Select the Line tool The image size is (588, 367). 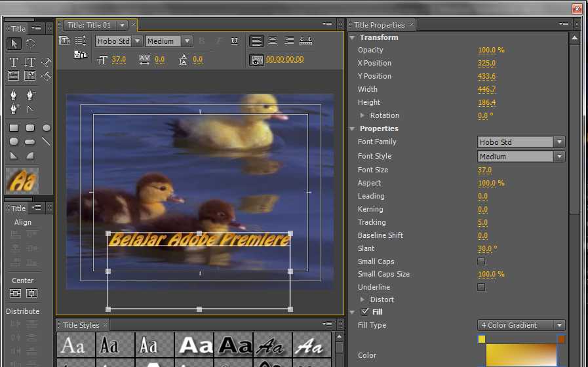[x=46, y=142]
